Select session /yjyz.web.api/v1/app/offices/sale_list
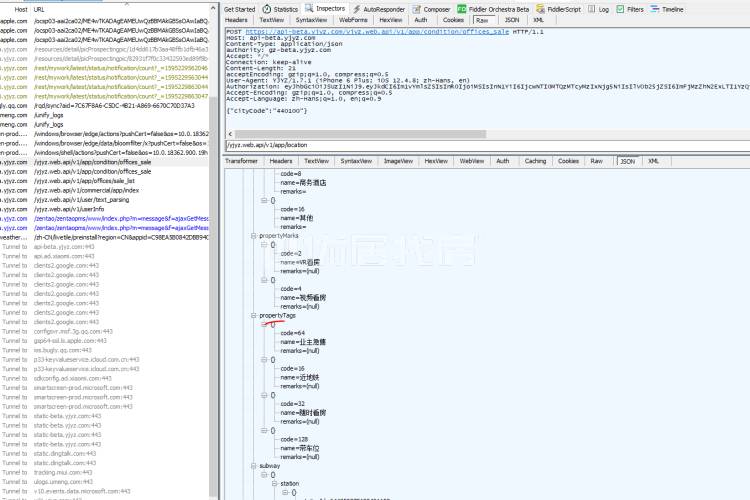 [x=104, y=181]
